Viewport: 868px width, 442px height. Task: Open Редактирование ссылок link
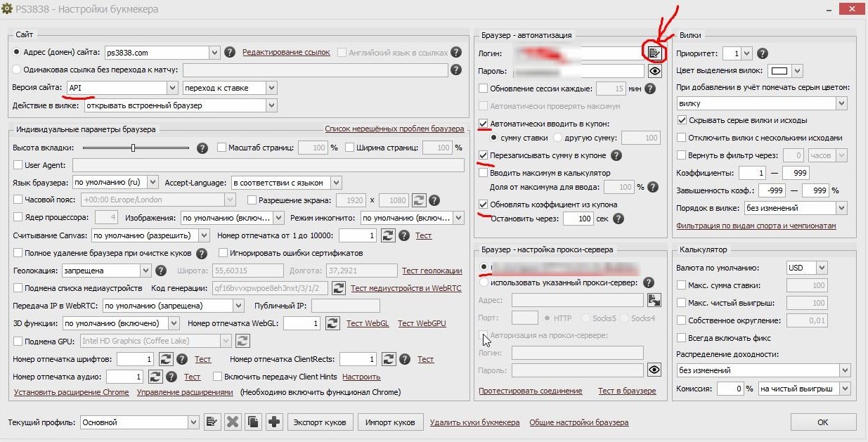coord(286,52)
